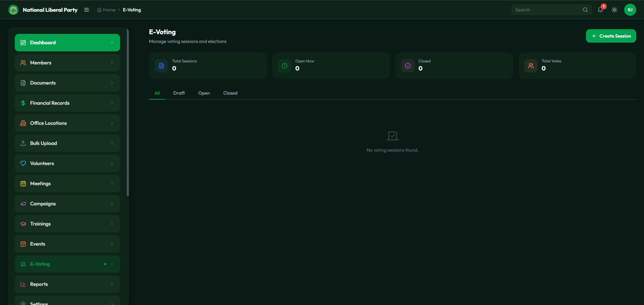Open the Members section icon

pos(23,63)
